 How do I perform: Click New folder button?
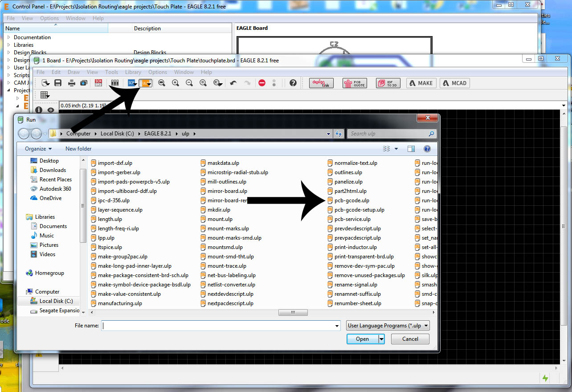(78, 149)
